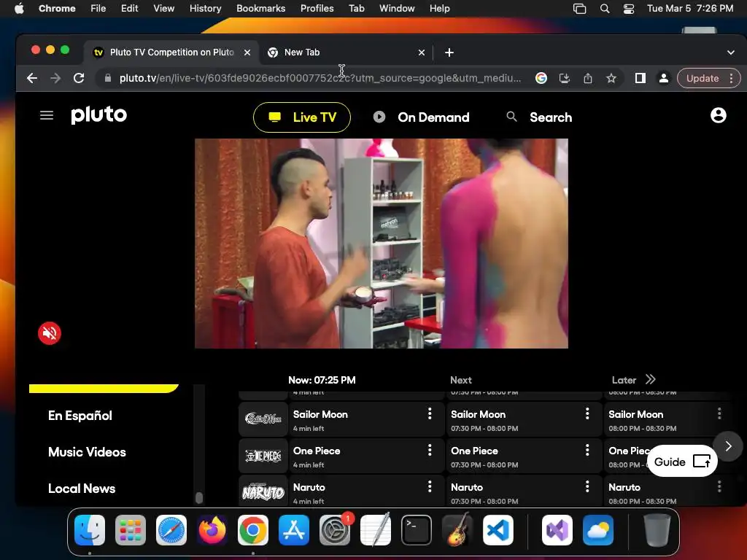
Task: Reload the Pluto TV page
Action: pyautogui.click(x=79, y=78)
